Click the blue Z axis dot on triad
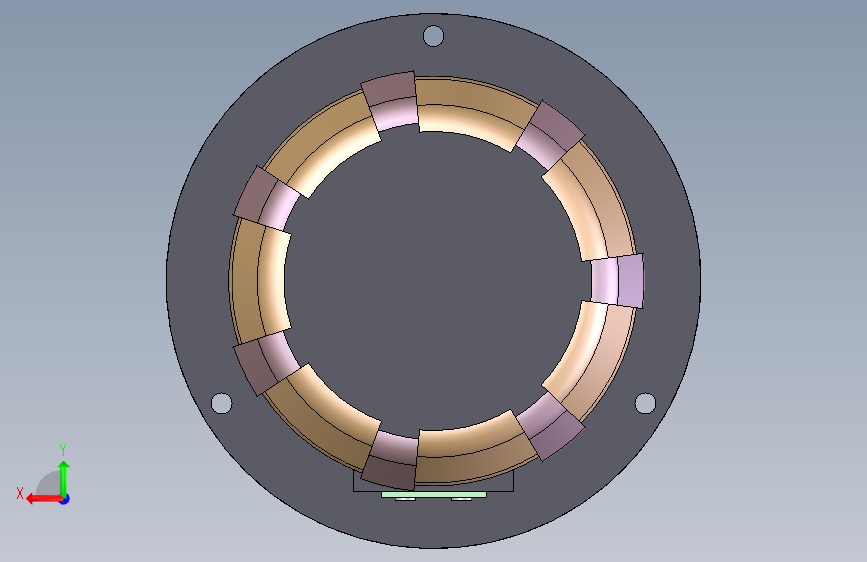This screenshot has width=867, height=562. pyautogui.click(x=65, y=499)
